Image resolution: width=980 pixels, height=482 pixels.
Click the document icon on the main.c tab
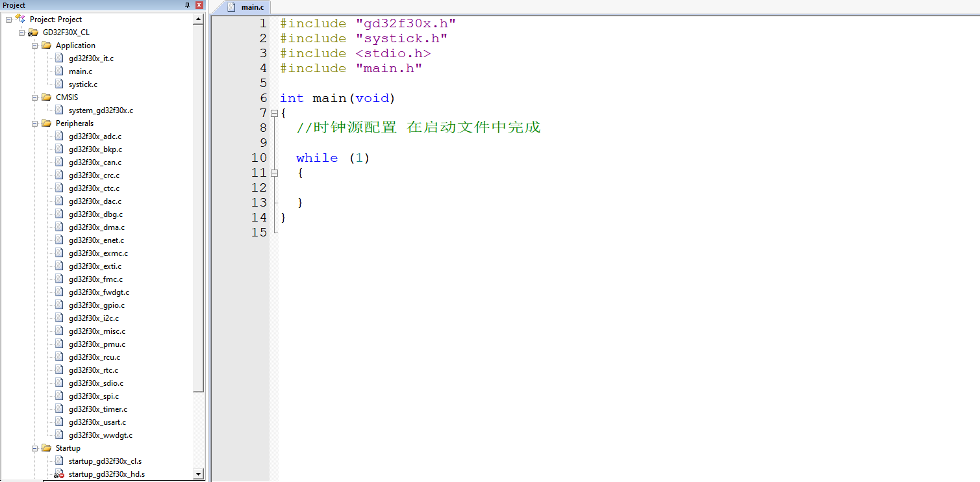(231, 7)
